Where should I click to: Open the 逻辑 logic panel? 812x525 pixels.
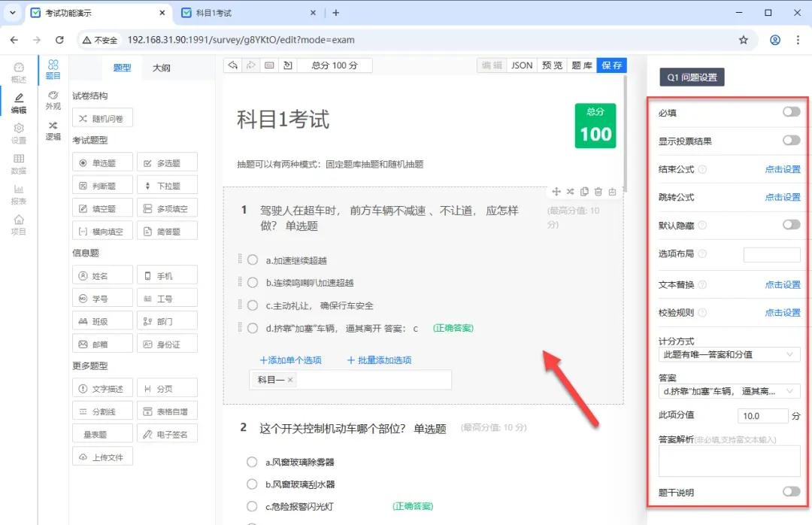53,130
